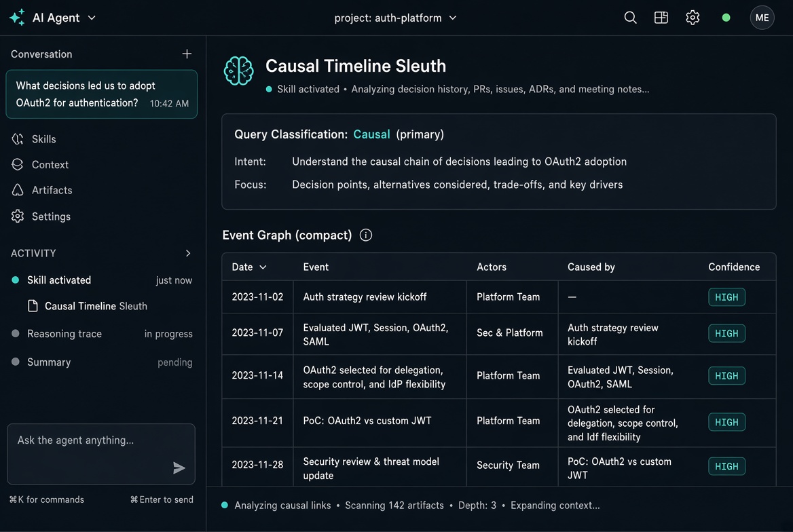Viewport: 793px width, 532px height.
Task: Send the message with the arrow icon
Action: coord(179,468)
